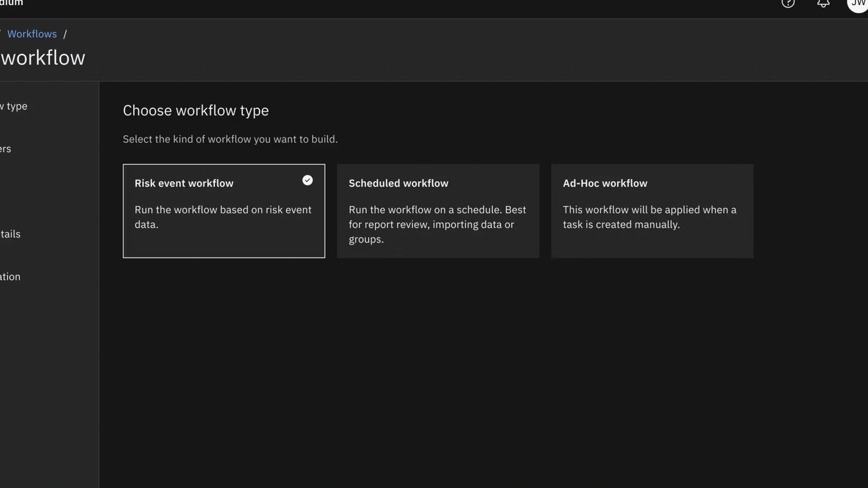Viewport: 868px width, 488px height.
Task: Click the slash separator after Workflows breadcrumb
Action: 65,34
